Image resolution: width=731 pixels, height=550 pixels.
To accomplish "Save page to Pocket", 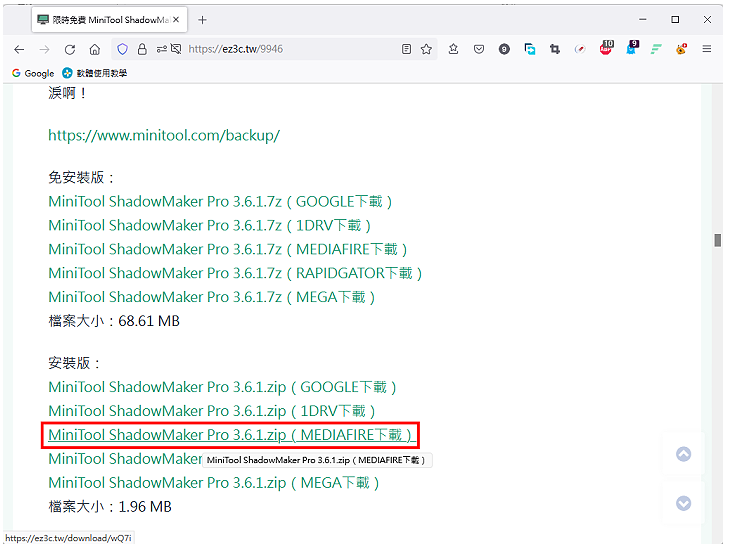I will coord(479,49).
